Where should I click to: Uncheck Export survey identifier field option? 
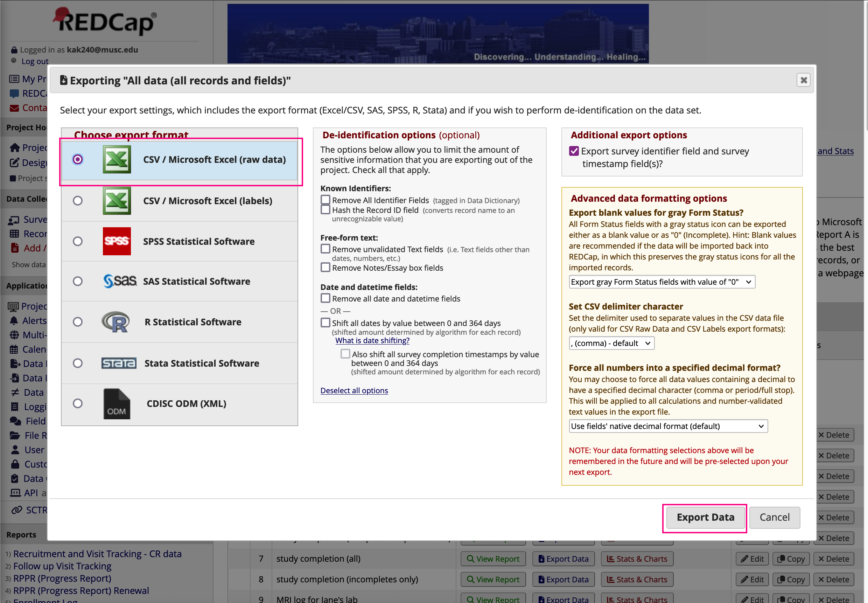coord(574,151)
